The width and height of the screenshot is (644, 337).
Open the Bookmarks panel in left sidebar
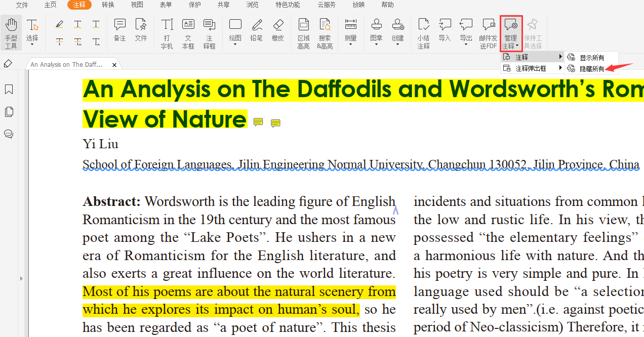coord(9,90)
